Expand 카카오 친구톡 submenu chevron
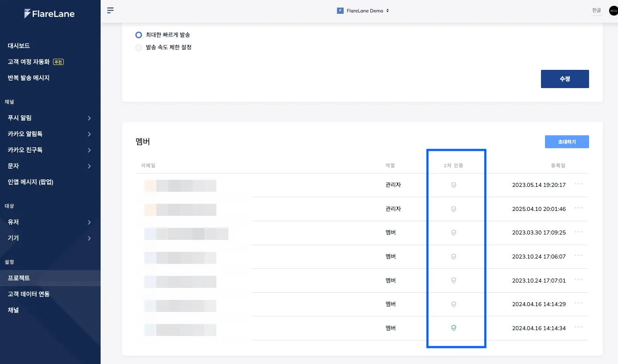 [x=89, y=150]
